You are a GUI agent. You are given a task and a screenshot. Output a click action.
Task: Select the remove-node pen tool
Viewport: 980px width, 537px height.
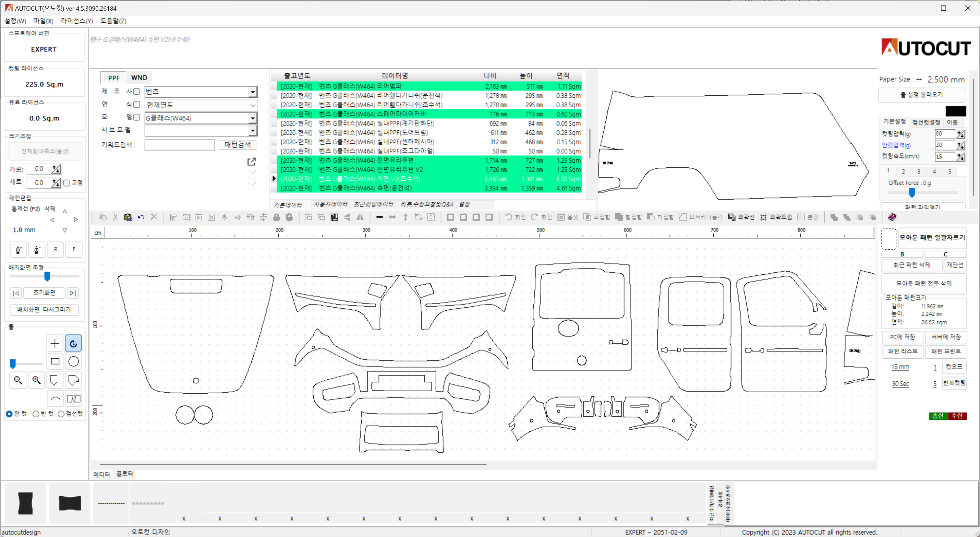[x=37, y=249]
